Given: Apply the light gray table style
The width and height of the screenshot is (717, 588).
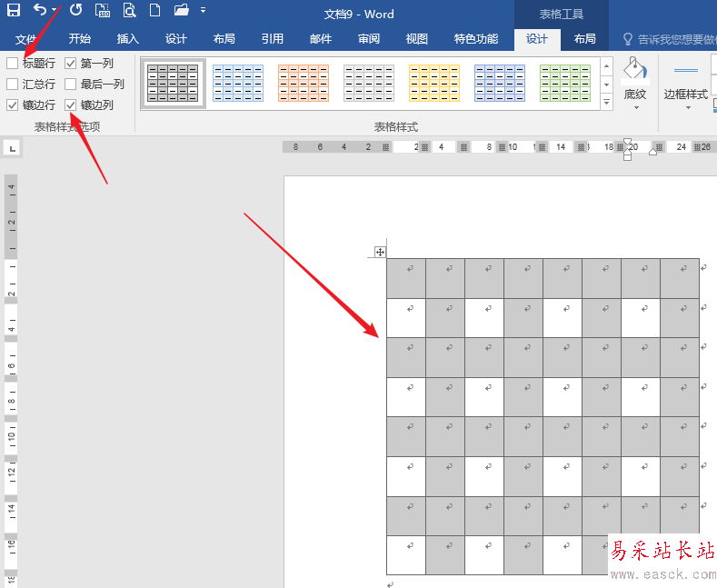Looking at the screenshot, I should (369, 84).
